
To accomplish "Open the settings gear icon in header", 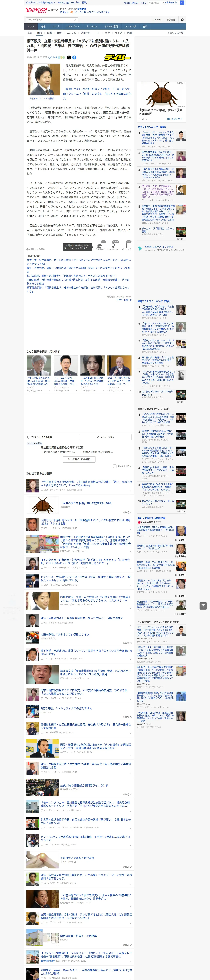I will tap(182, 20).
